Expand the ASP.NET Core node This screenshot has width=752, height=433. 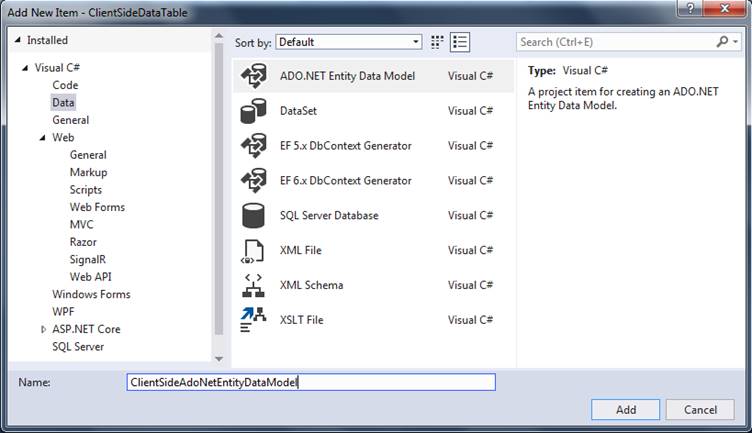[43, 329]
